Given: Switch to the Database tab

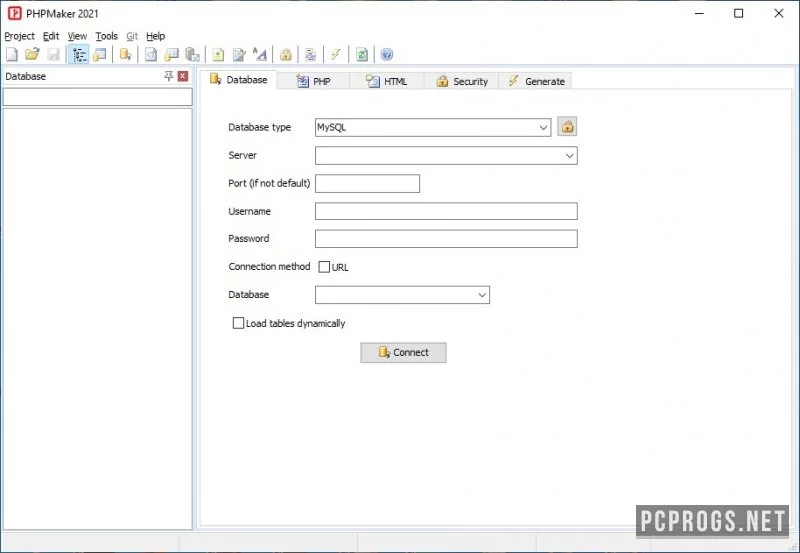Looking at the screenshot, I should click(238, 80).
